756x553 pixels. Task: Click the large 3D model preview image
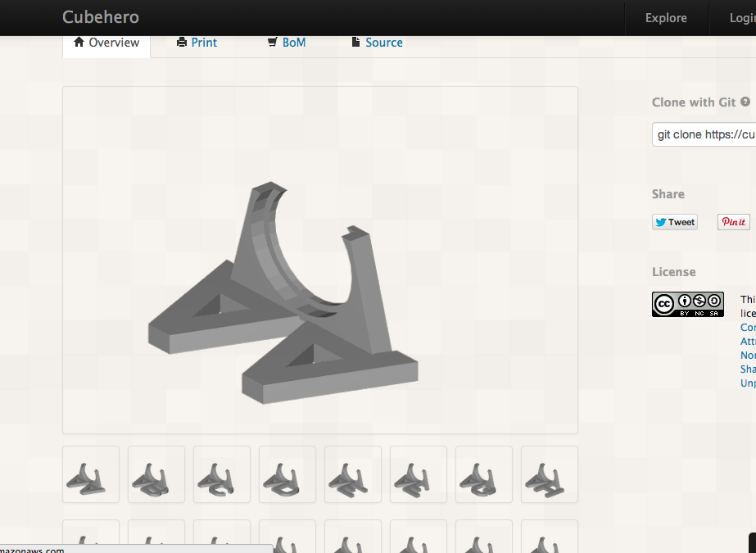pos(320,260)
